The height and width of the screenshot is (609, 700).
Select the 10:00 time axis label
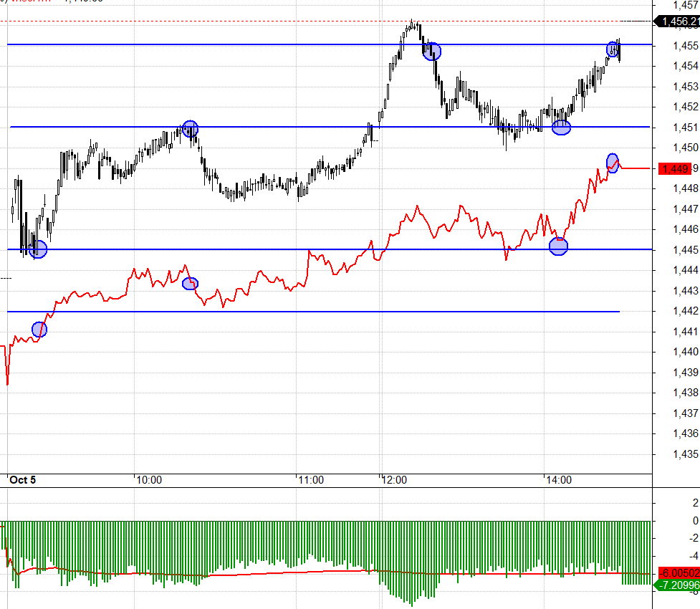click(x=148, y=480)
